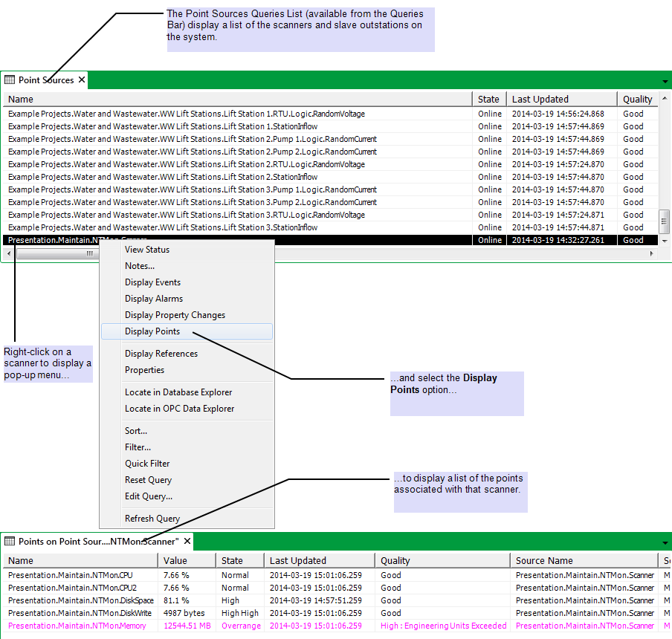
Task: Click the Points on Point Source tab icon
Action: tap(10, 542)
